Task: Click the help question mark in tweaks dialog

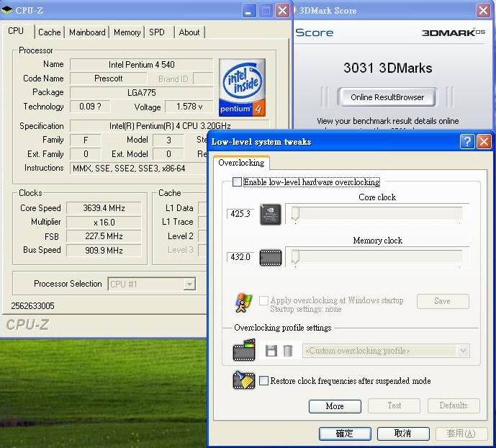Action: (467, 141)
